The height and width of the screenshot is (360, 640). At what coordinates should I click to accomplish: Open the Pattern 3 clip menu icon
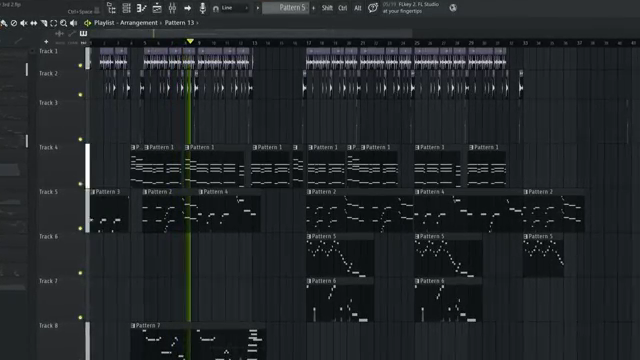[x=93, y=192]
